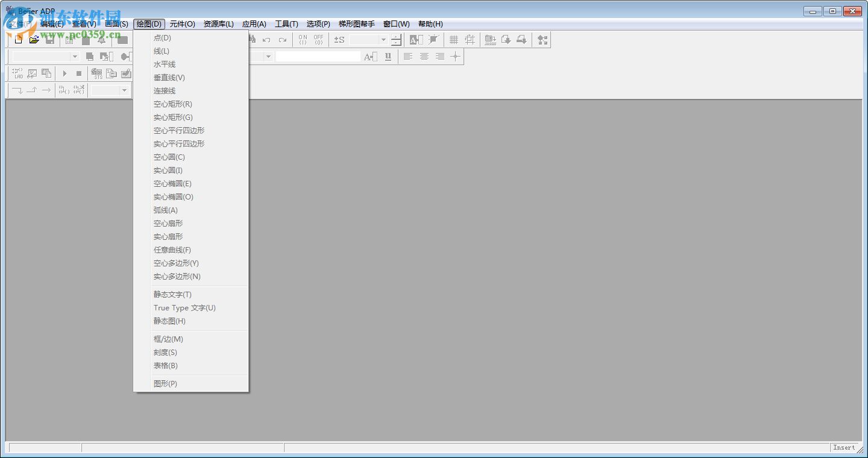
Task: Click the stop square icon
Action: [79, 74]
